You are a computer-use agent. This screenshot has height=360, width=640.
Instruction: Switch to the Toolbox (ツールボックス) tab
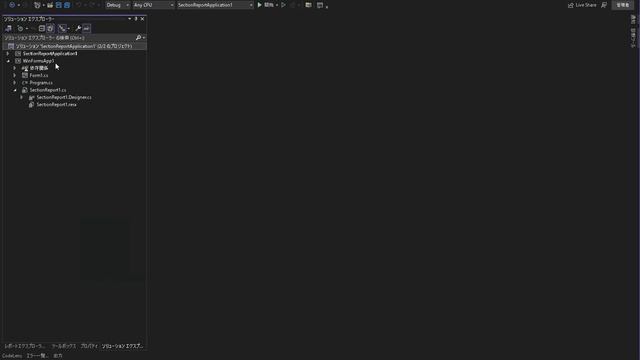[x=64, y=346]
